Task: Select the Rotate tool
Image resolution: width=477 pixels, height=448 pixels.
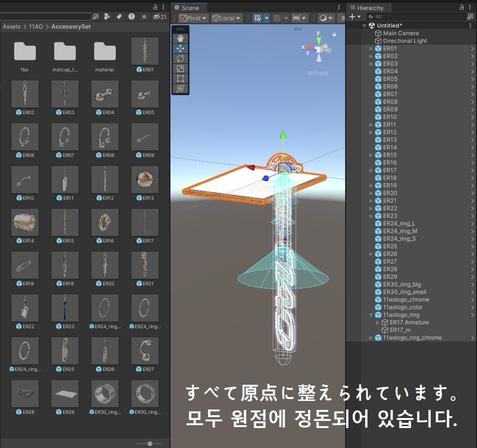Action: [x=180, y=58]
